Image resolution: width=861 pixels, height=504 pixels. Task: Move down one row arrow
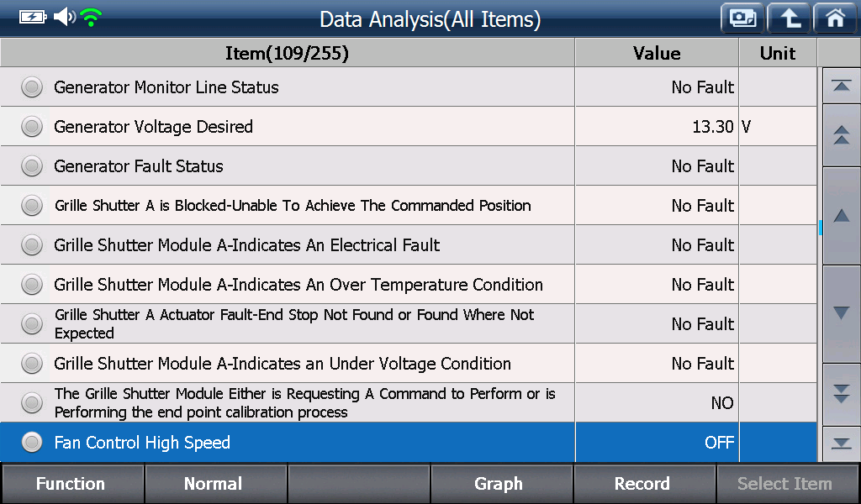[841, 313]
